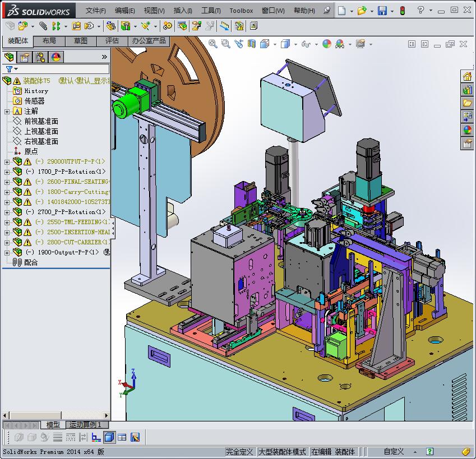
Task: Click the Bill of Materials icon
Action: click(x=182, y=26)
